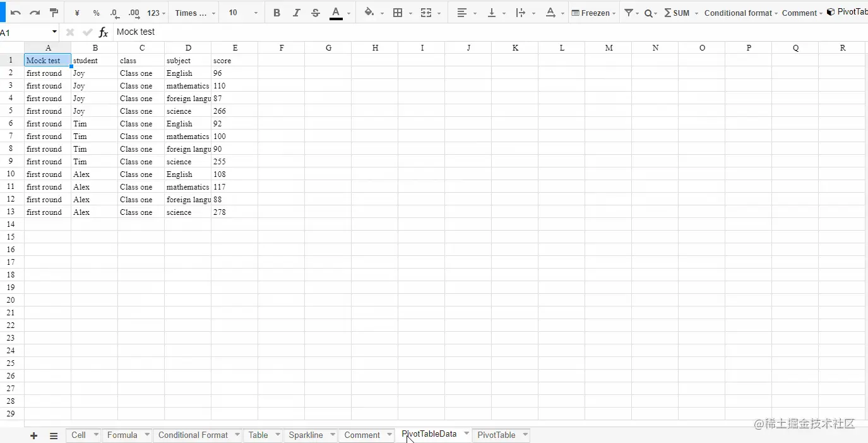Apply percent number format
The image size is (868, 443).
96,13
